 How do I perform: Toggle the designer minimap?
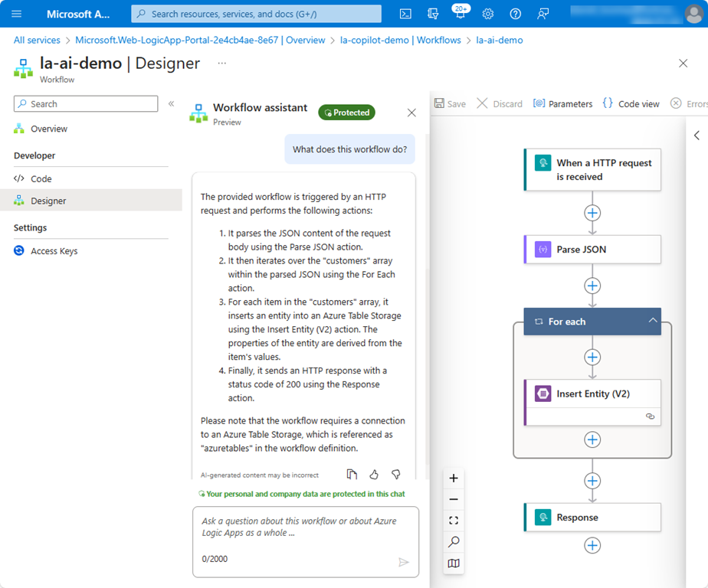454,563
